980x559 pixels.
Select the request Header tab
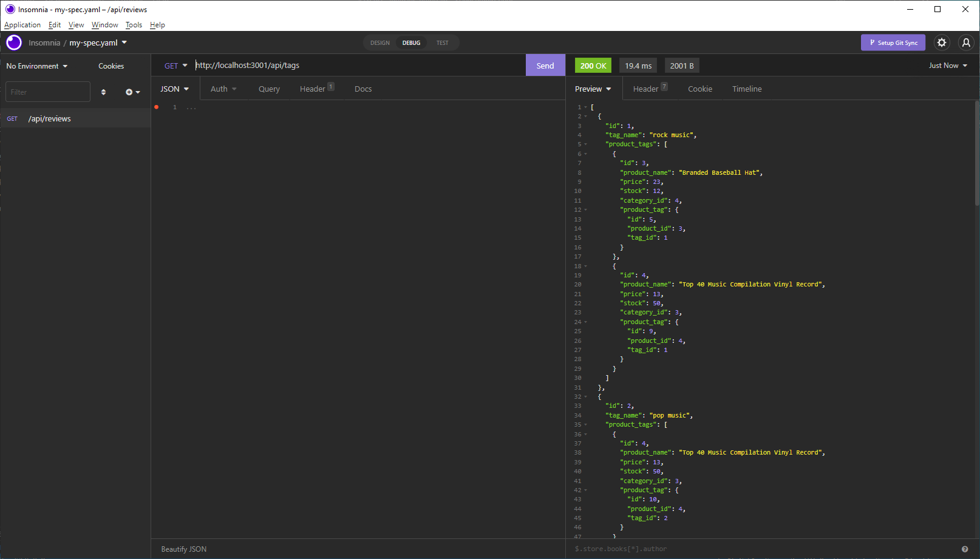(x=317, y=89)
